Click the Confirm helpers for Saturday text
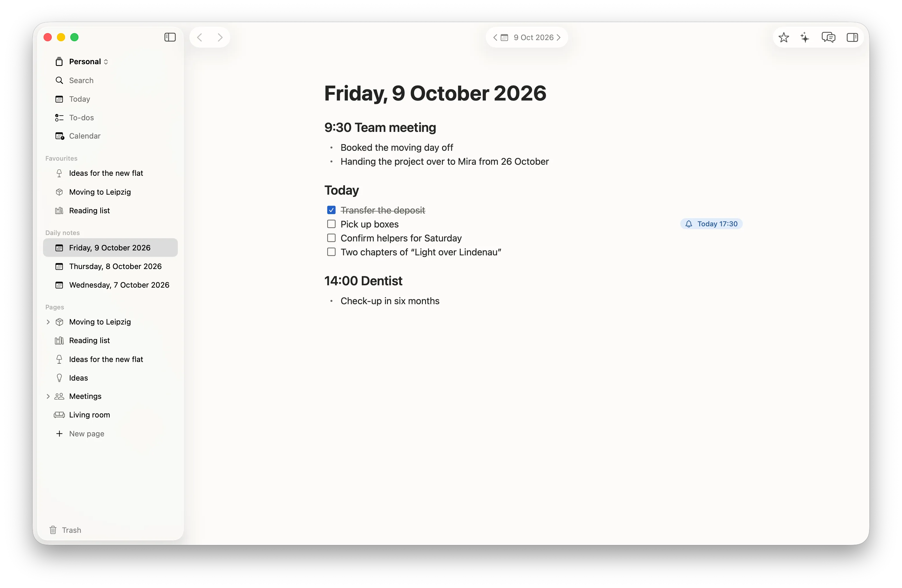902x588 pixels. (x=401, y=238)
